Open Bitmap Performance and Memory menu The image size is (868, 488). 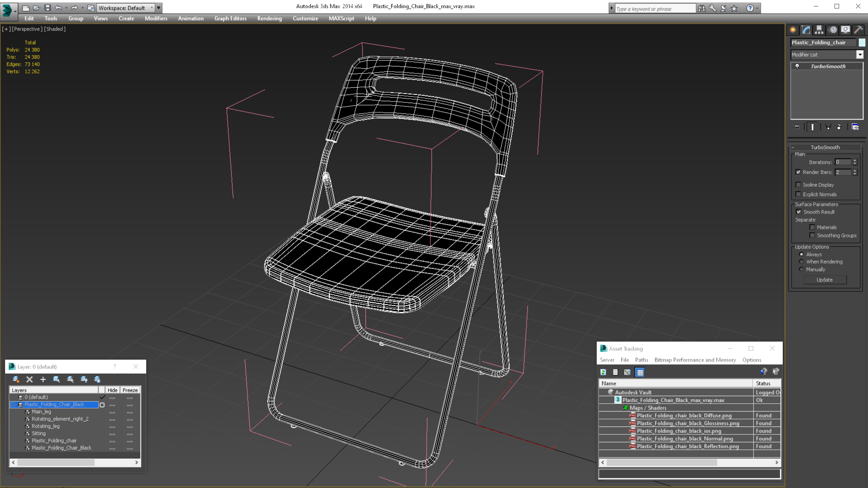pos(695,360)
